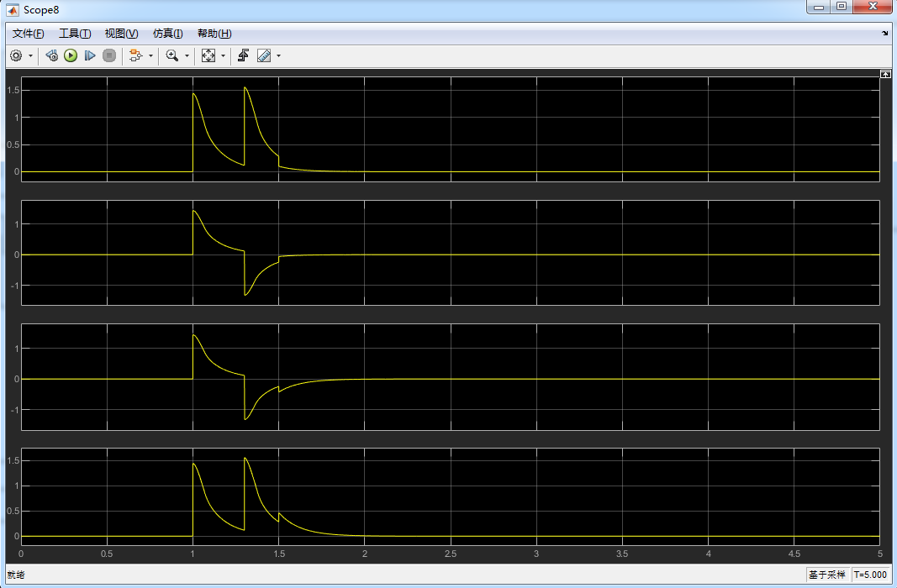Click the dock scope arrow in menu bar
Viewport: 897px width, 588px height.
click(885, 34)
